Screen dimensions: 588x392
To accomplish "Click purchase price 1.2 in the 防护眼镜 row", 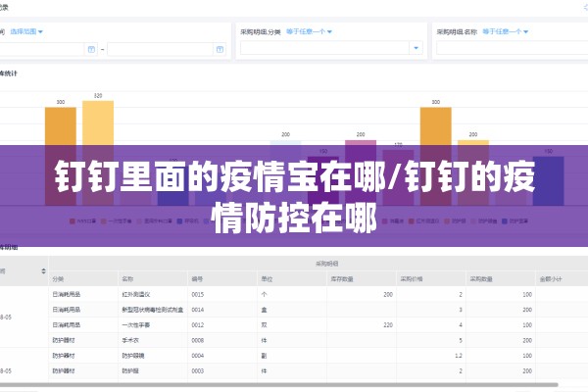I will pyautogui.click(x=459, y=356).
